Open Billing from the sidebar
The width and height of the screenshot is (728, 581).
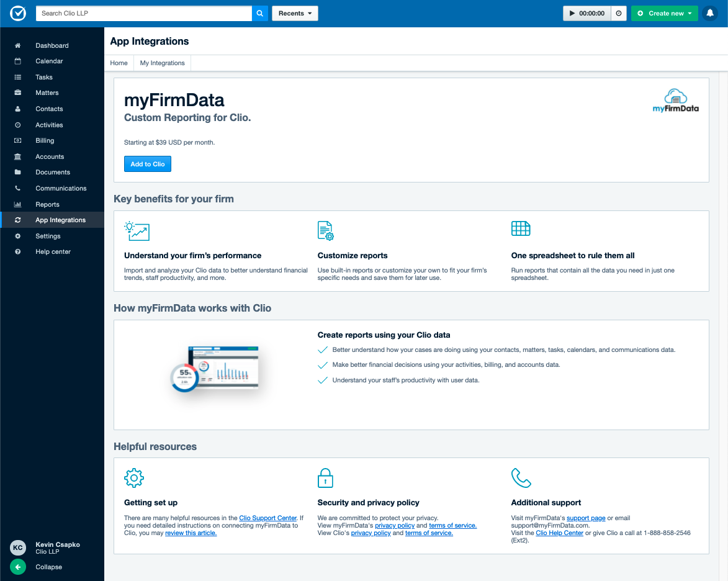[x=45, y=140]
